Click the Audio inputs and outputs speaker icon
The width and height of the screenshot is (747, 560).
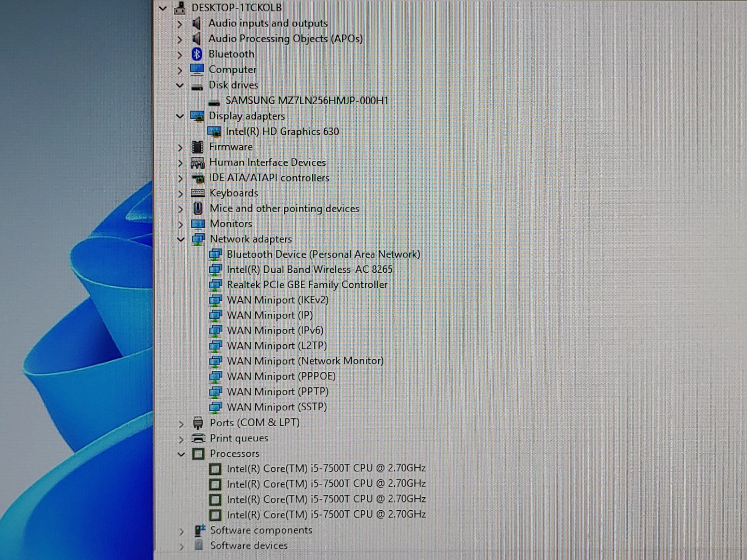pyautogui.click(x=197, y=23)
